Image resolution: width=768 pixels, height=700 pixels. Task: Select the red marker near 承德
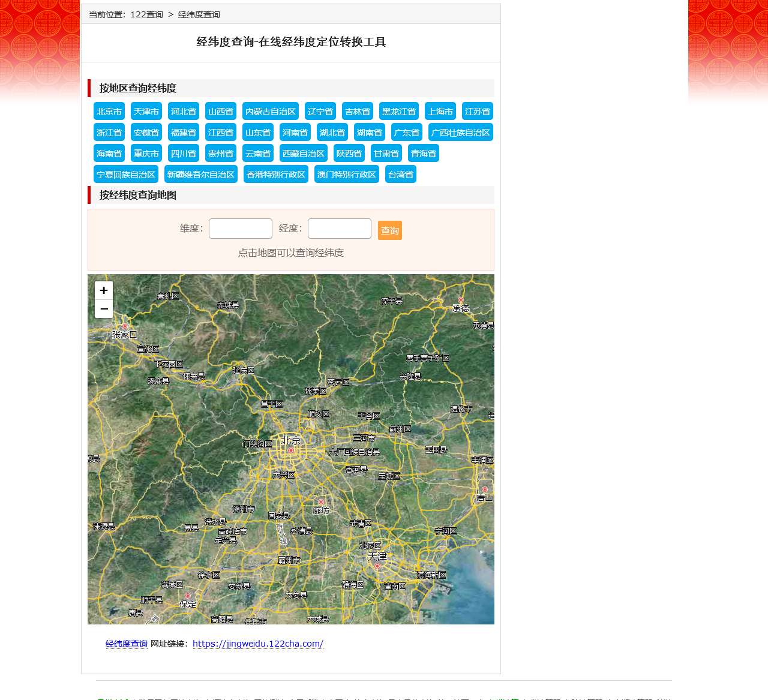(x=461, y=299)
